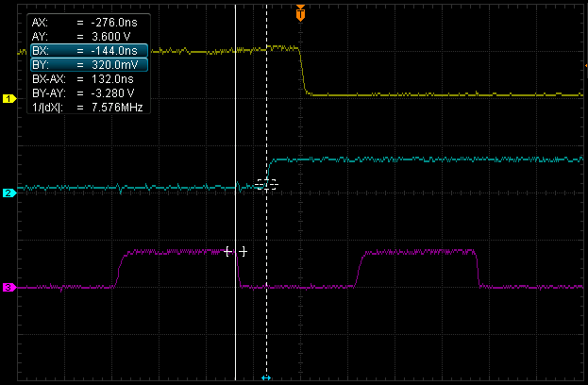The image size is (588, 385).
Task: Click the orange trigger level marker at right edge
Action: click(586, 66)
